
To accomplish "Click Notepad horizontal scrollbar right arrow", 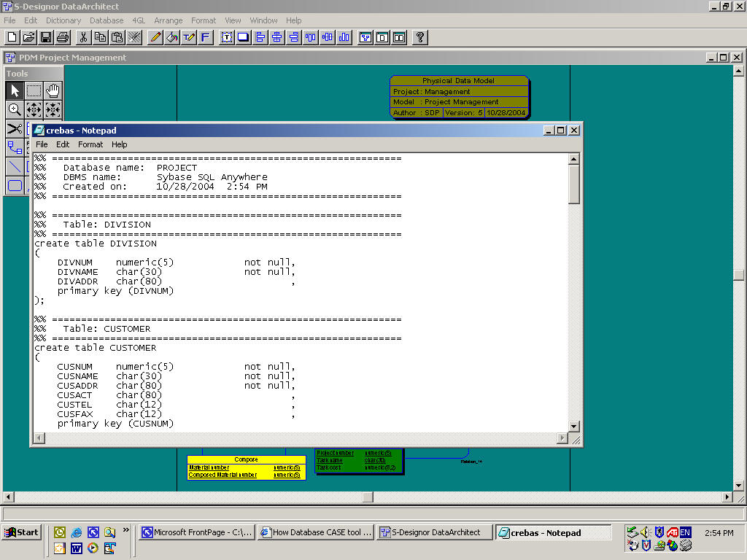I will point(562,438).
